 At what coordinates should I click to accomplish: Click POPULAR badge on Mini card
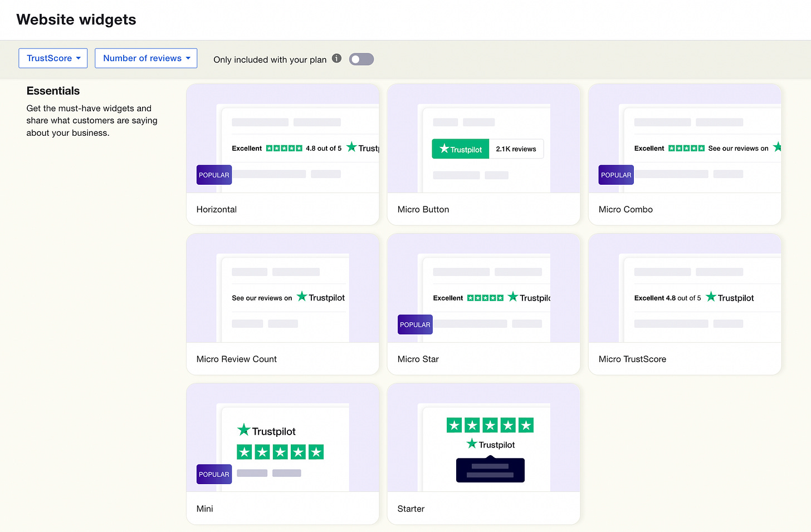[x=214, y=474]
